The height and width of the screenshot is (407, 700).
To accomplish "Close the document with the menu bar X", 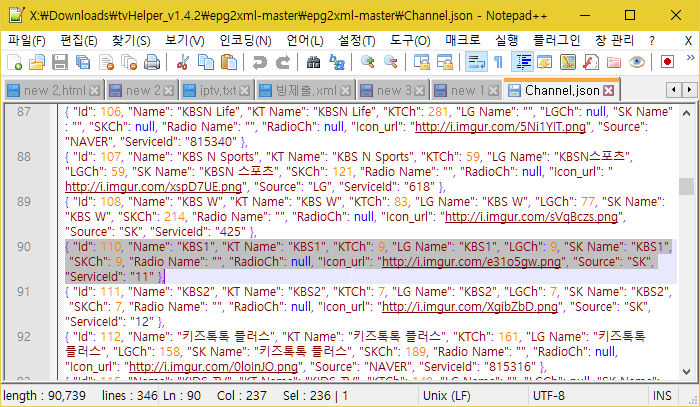I will (688, 41).
